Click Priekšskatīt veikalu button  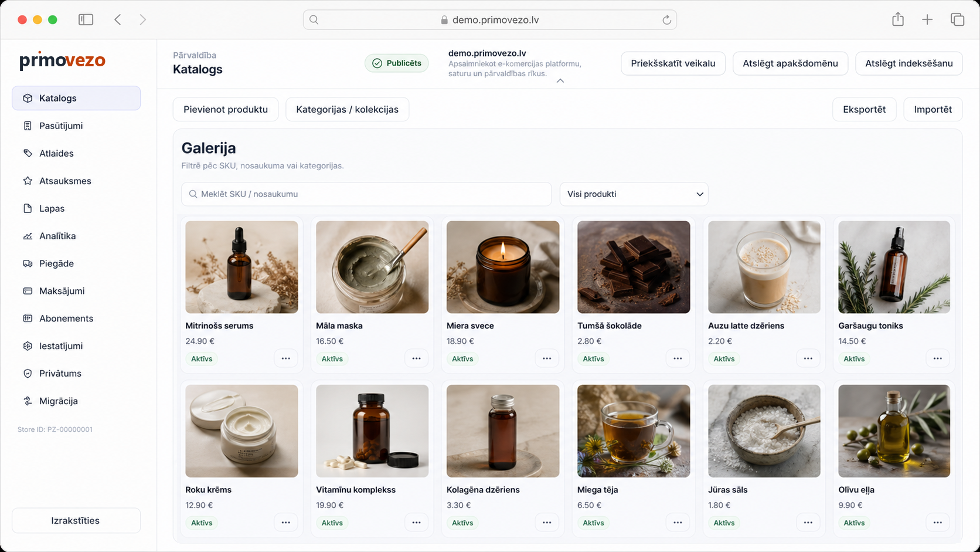(x=673, y=63)
